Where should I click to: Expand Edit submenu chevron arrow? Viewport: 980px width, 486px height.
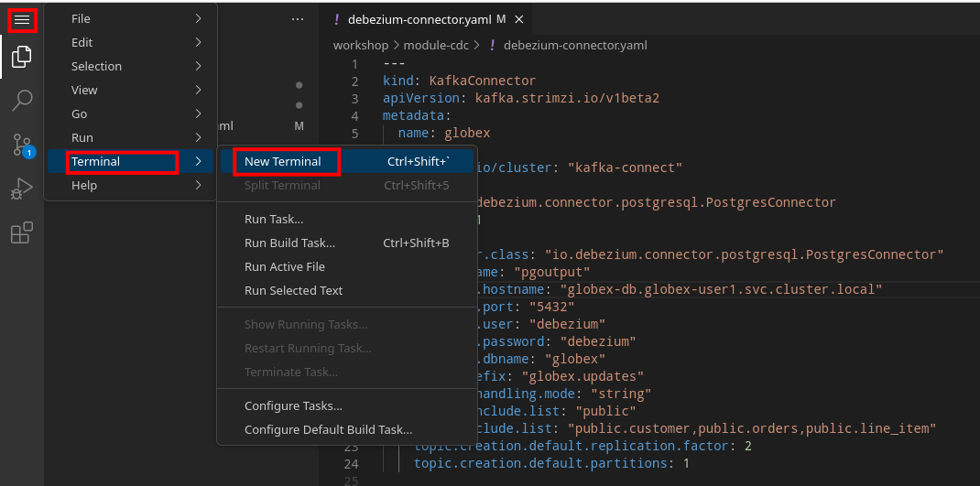(x=198, y=42)
